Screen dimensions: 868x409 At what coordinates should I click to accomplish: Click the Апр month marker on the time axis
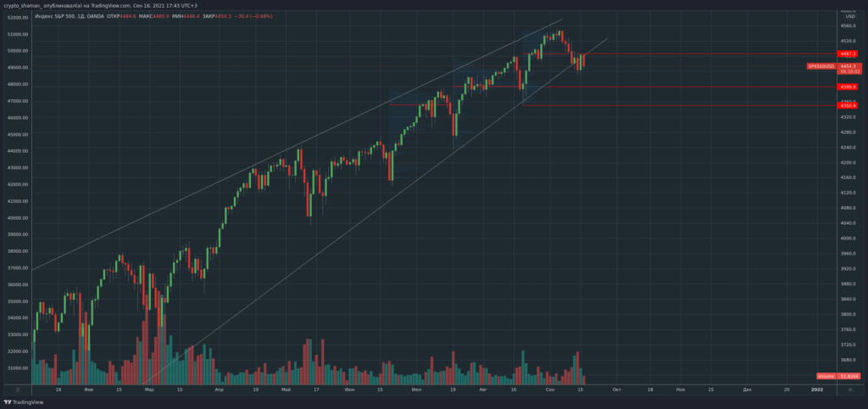219,389
